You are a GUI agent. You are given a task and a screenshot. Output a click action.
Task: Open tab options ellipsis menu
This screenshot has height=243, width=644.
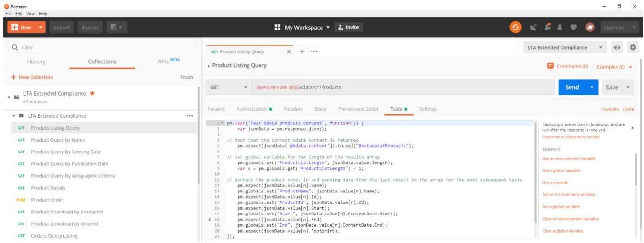tap(314, 51)
